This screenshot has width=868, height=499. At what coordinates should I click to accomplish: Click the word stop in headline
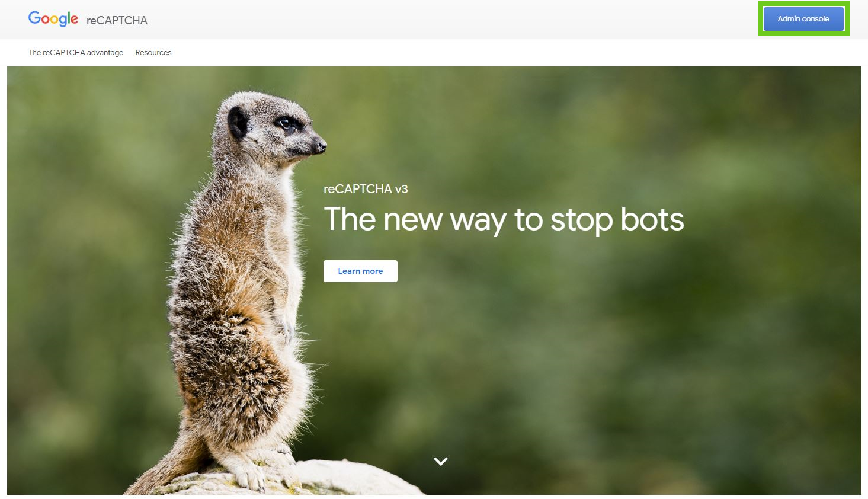[581, 221]
